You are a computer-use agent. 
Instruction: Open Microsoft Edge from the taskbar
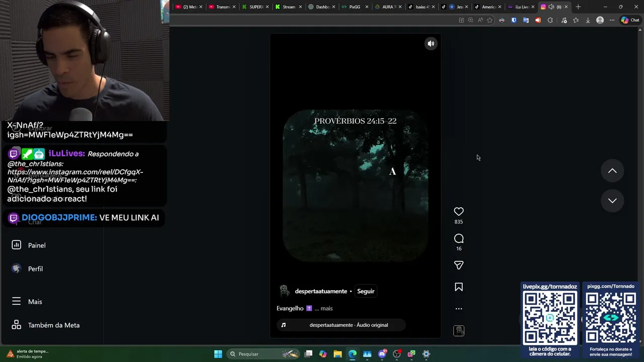point(352,354)
